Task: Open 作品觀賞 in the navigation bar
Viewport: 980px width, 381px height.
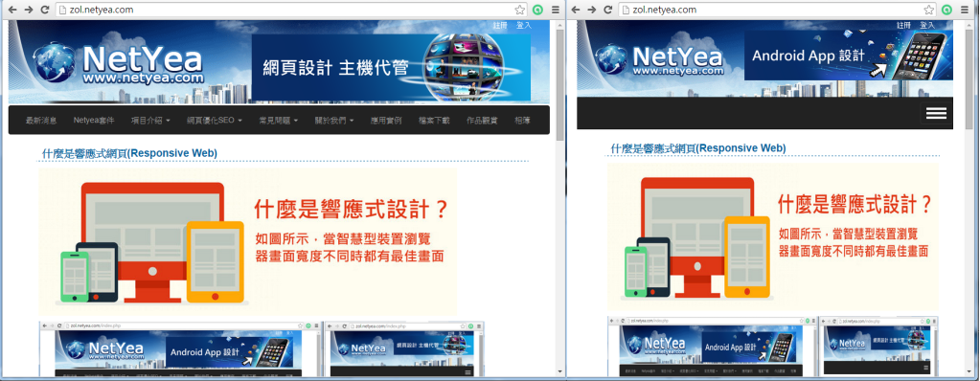Action: tap(482, 121)
